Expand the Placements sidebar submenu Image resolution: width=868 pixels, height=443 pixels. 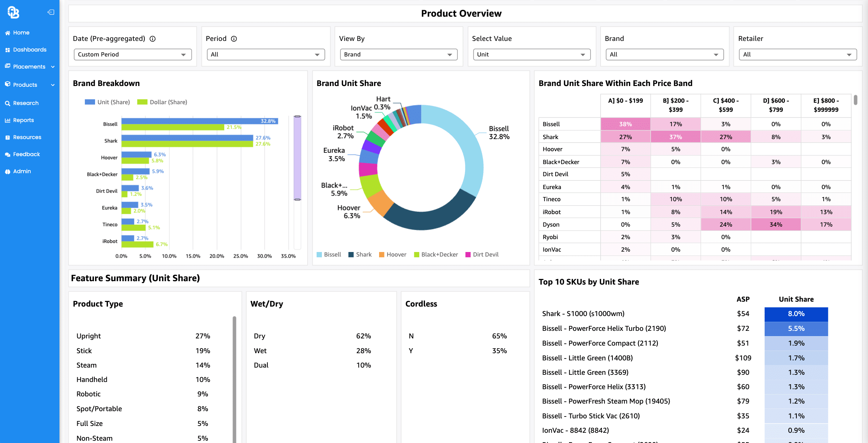(53, 67)
